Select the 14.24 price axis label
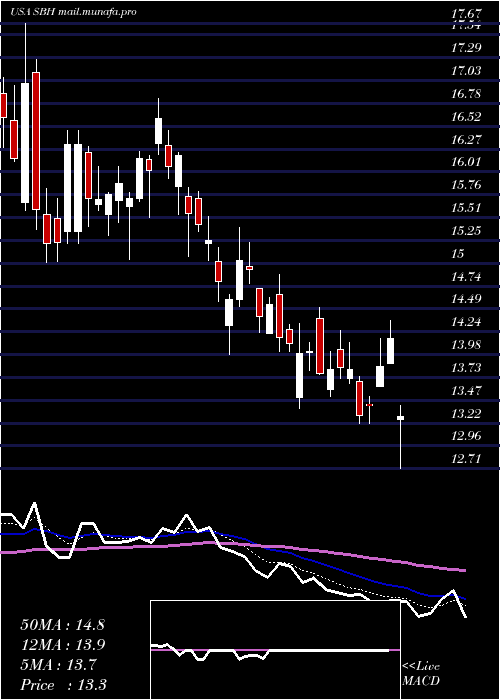Screen dimensions: 500x700 tap(466, 321)
